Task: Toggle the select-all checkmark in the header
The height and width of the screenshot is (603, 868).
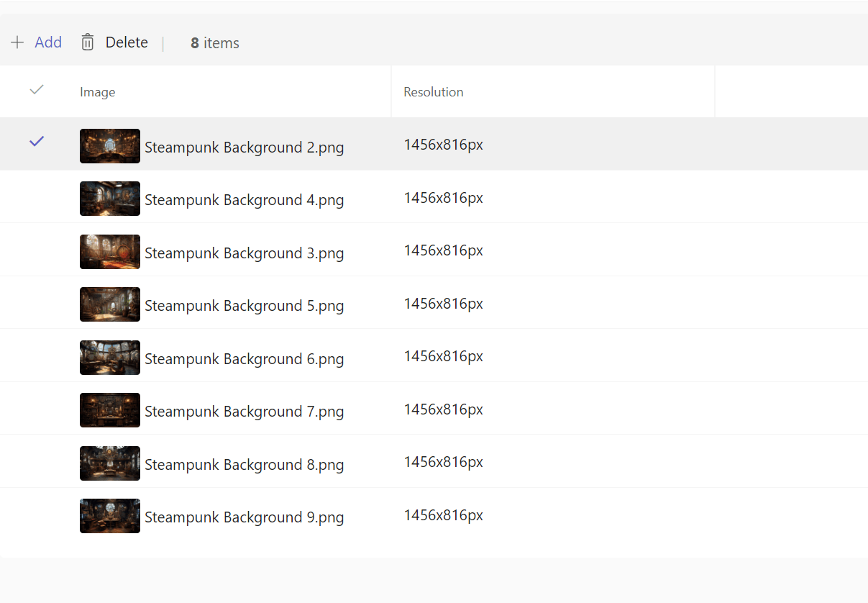Action: [x=37, y=90]
